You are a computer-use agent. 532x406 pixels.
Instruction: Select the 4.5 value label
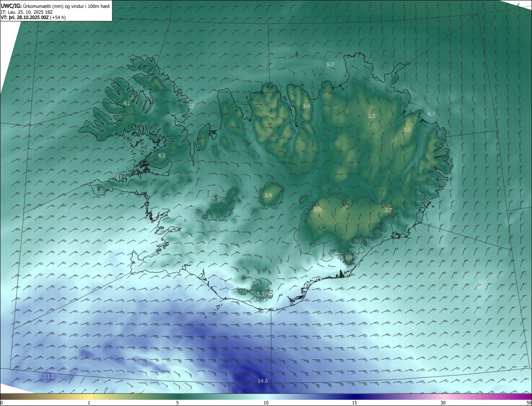[215, 198]
